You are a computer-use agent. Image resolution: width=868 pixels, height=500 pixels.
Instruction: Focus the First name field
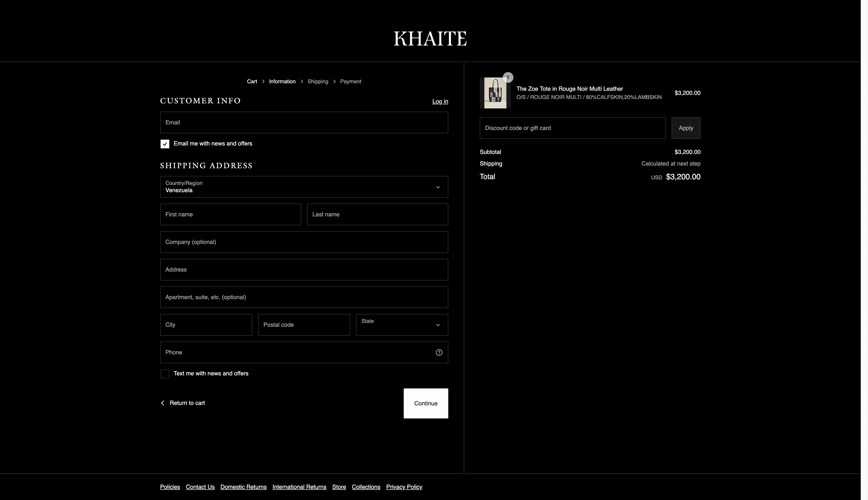(x=231, y=215)
